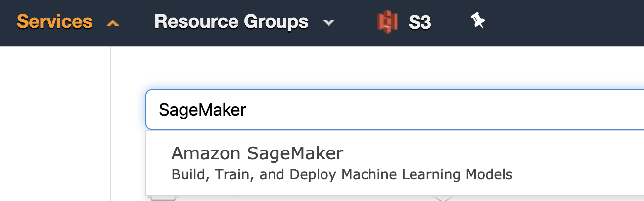
Task: Go to the S3 shortcut label
Action: tap(419, 22)
